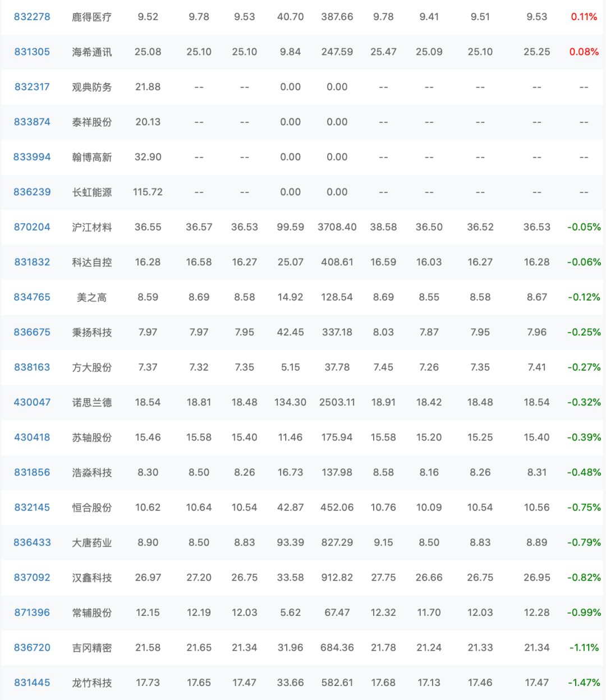The height and width of the screenshot is (700, 606).
Task: Select stock name 观典防务
Action: (x=92, y=87)
